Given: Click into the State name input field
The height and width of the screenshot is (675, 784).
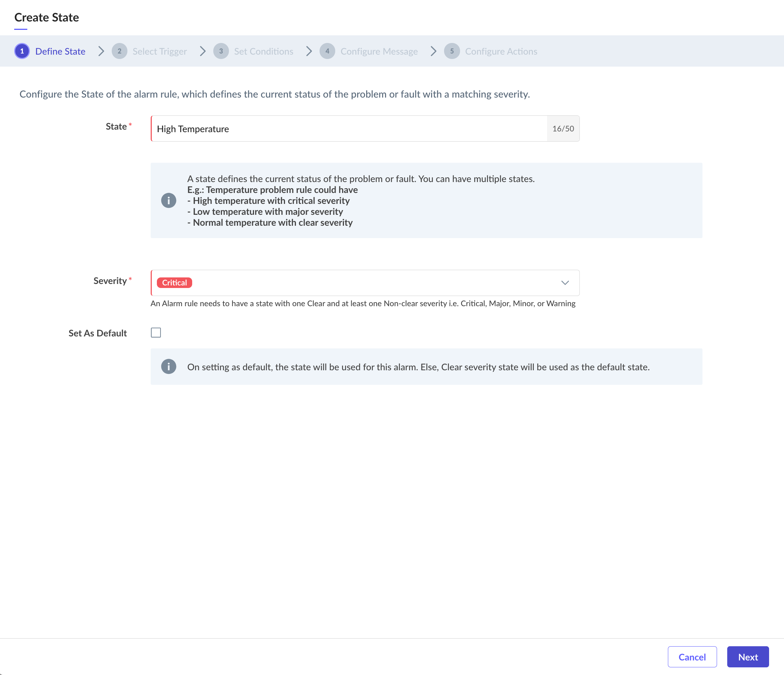Looking at the screenshot, I should pyautogui.click(x=348, y=129).
